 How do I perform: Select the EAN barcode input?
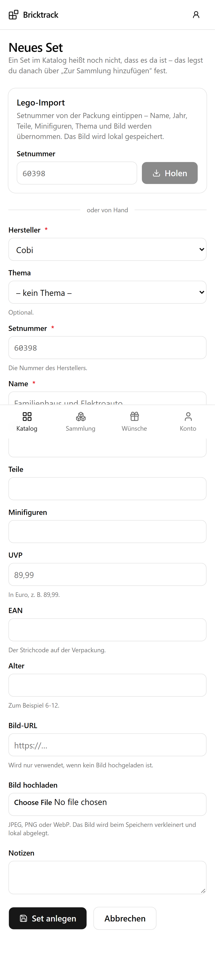coord(107,630)
